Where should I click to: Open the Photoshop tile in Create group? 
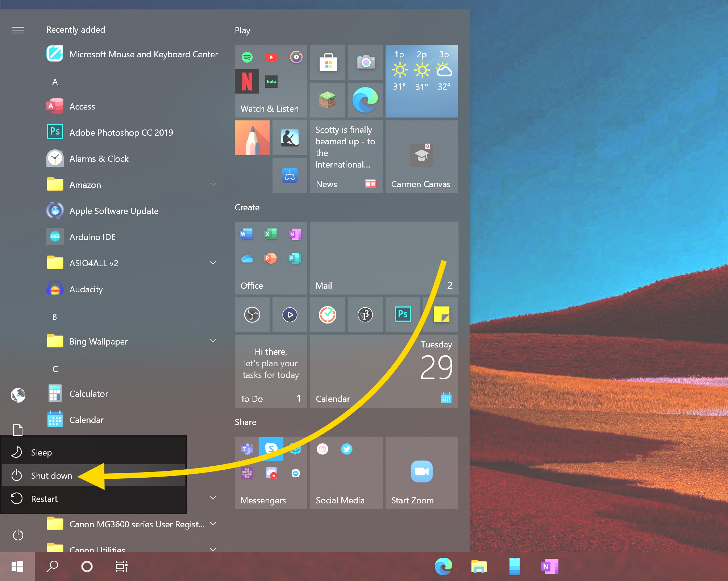(x=403, y=315)
